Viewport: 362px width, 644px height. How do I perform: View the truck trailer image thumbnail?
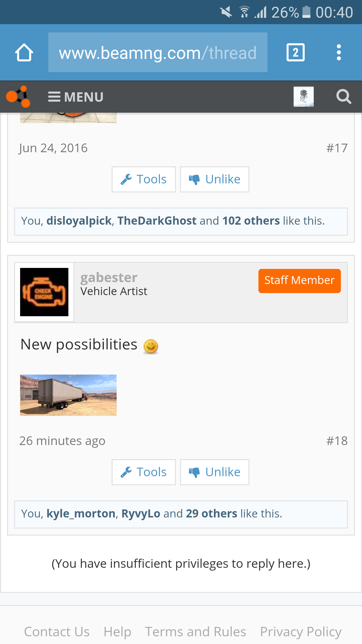68,395
